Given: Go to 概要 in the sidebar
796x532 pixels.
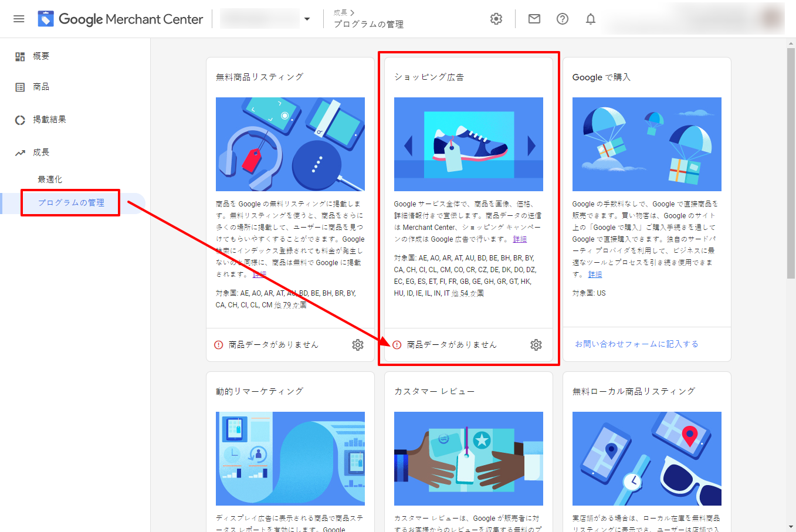Looking at the screenshot, I should [x=41, y=56].
